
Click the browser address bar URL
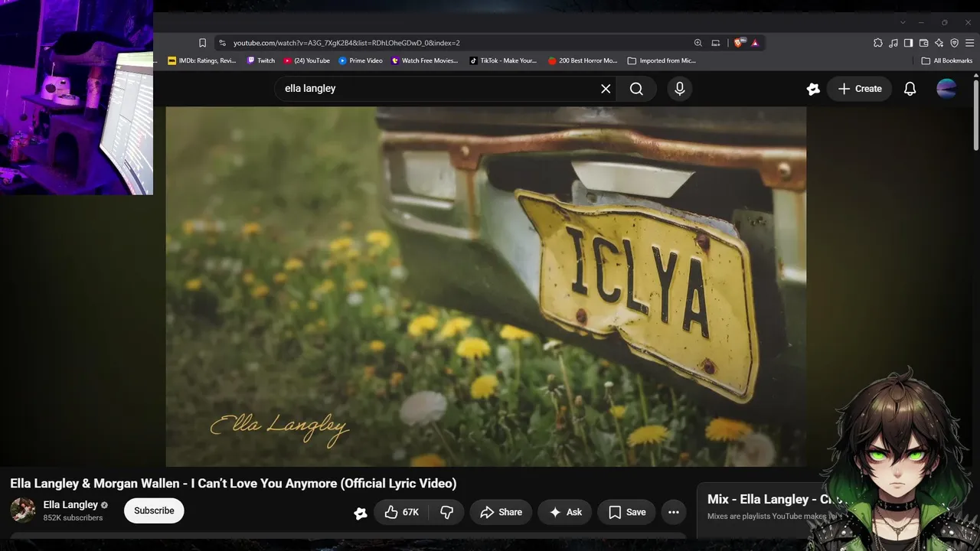pyautogui.click(x=346, y=43)
